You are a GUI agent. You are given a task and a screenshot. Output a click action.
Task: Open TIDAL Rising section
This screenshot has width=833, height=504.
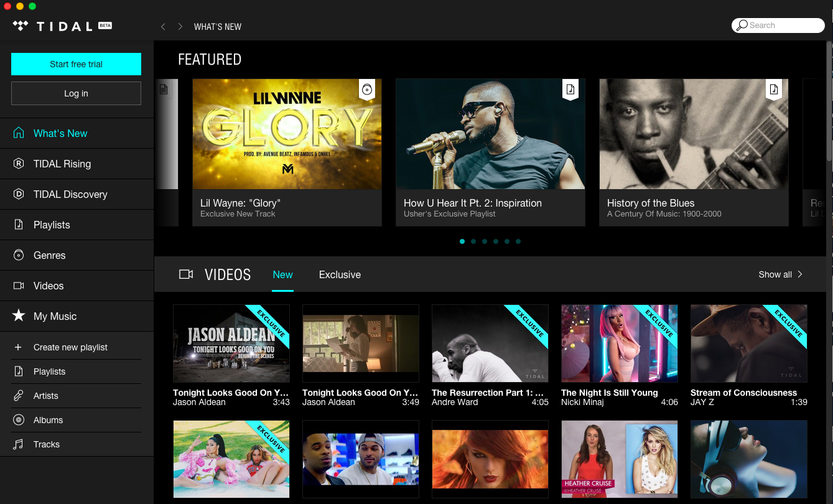pos(77,164)
